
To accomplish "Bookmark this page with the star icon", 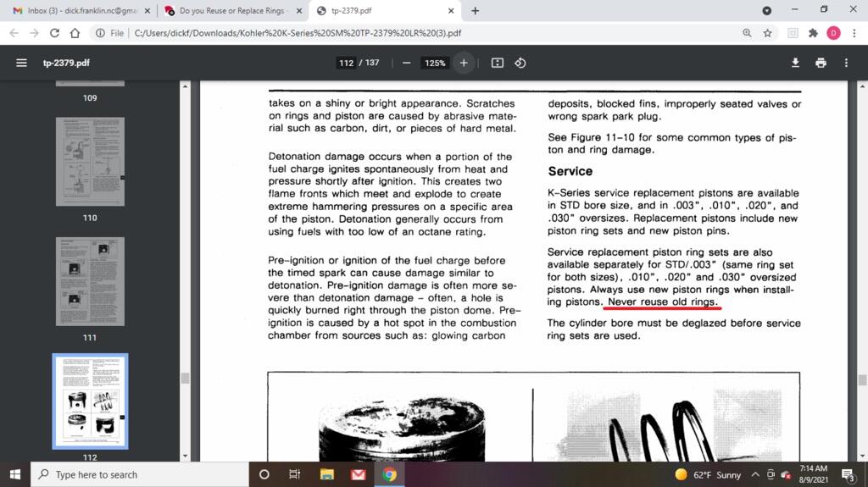I will 767,33.
